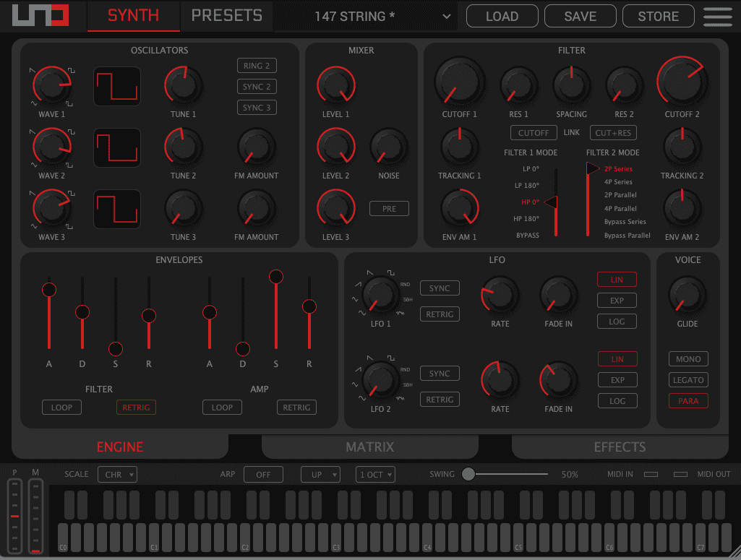
Task: Open the ENGINE tab
Action: [120, 447]
